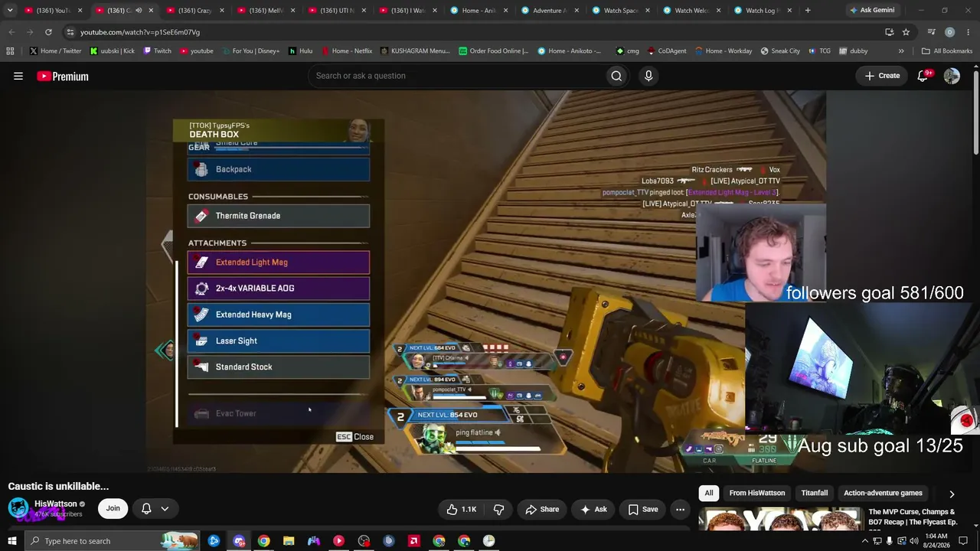Viewport: 980px width, 551px height.
Task: Reload the current page
Action: [48, 32]
